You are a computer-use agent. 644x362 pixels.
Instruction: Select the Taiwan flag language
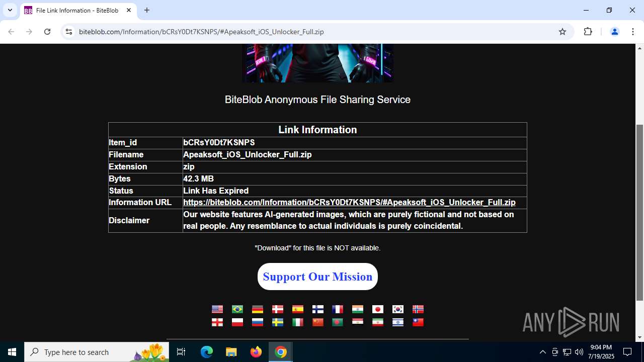418,322
